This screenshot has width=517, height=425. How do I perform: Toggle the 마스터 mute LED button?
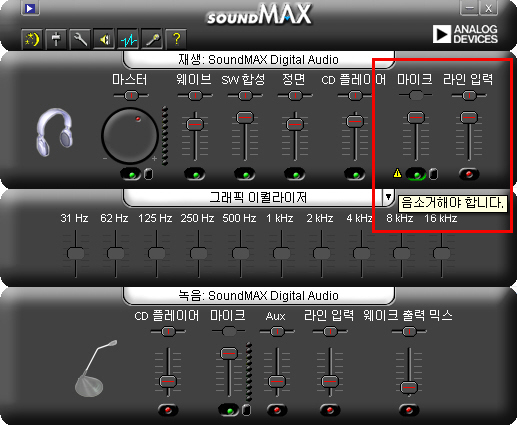[x=131, y=174]
